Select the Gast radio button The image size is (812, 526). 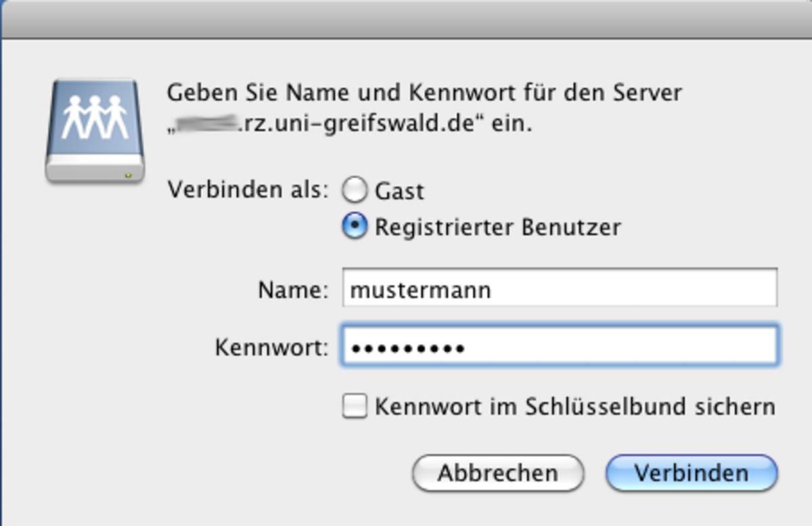pyautogui.click(x=355, y=191)
